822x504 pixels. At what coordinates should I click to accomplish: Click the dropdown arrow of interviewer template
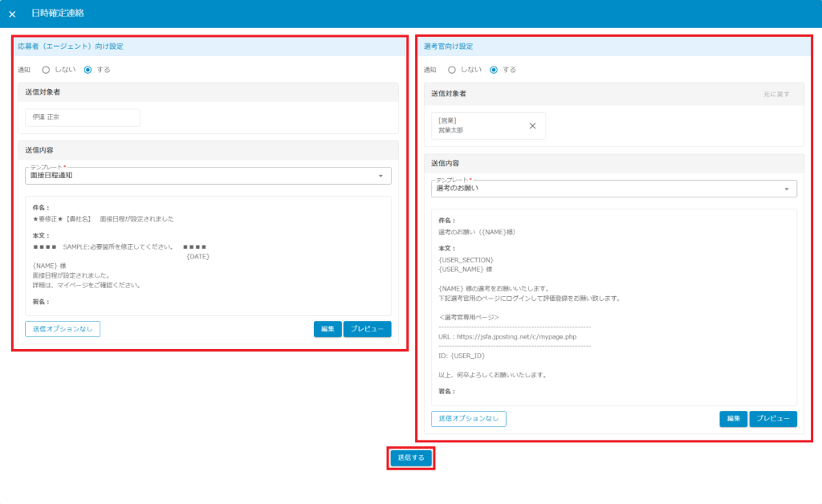point(786,189)
